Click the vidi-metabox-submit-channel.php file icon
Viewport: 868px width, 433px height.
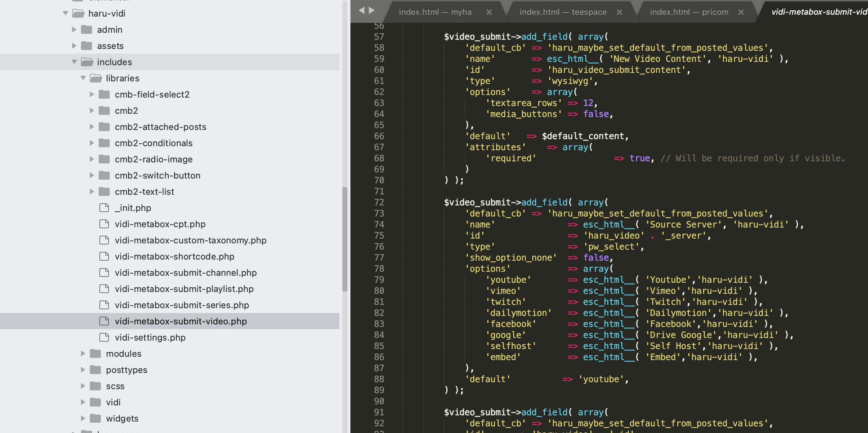(x=104, y=272)
